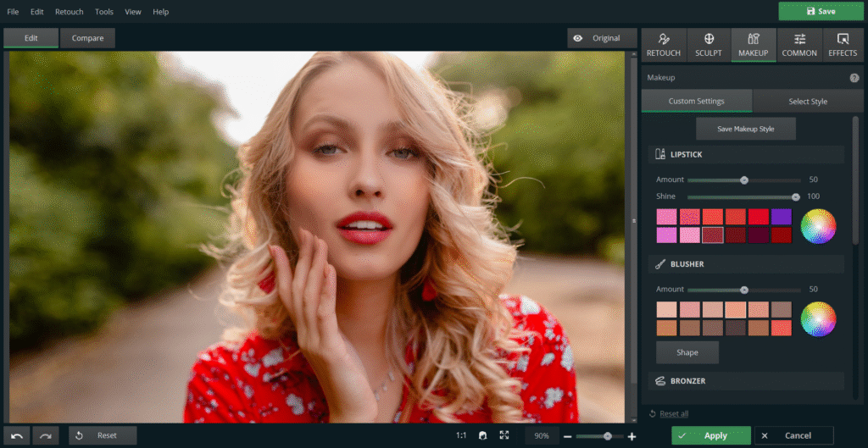Pick the first peach blusher swatch in top row
This screenshot has height=448, width=868.
click(x=666, y=310)
